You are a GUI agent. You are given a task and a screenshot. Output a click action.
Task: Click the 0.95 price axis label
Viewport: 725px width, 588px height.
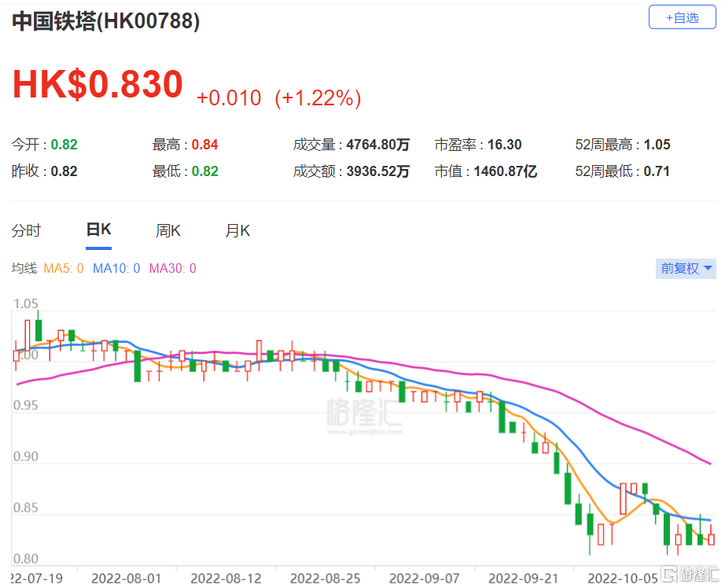click(25, 406)
